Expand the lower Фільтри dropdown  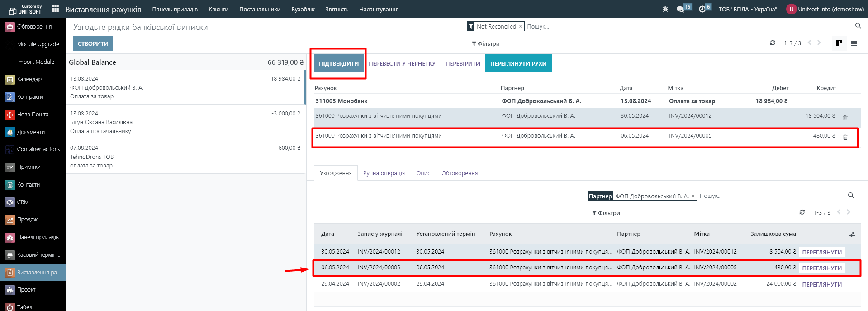pyautogui.click(x=606, y=213)
